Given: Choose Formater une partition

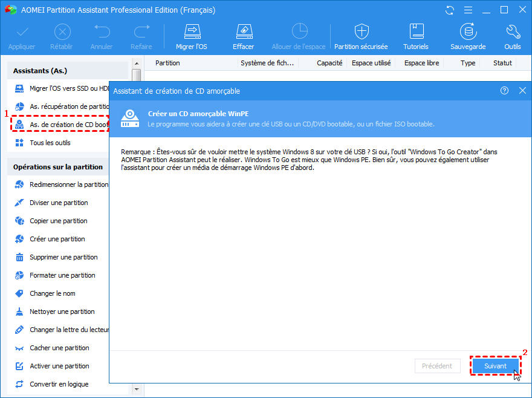Looking at the screenshot, I should click(55, 275).
